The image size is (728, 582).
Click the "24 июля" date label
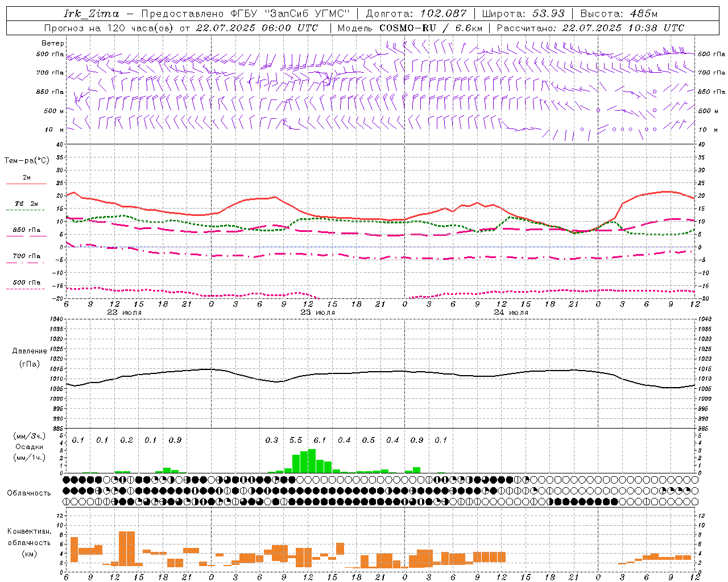pos(511,313)
